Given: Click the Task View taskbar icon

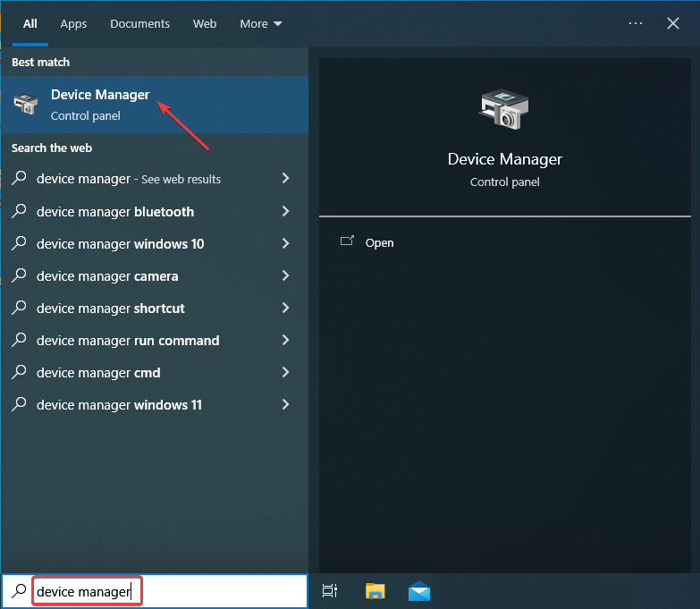Looking at the screenshot, I should pos(330,591).
